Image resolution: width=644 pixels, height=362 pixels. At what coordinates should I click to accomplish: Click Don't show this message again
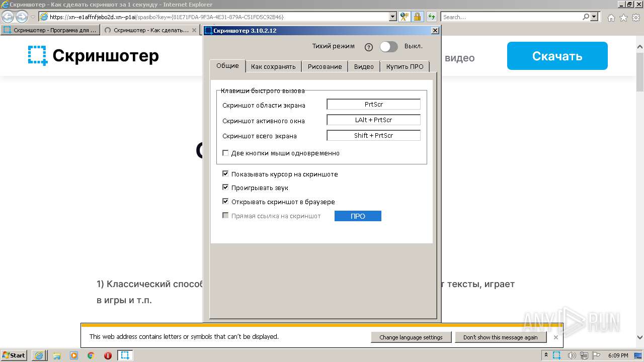point(500,337)
